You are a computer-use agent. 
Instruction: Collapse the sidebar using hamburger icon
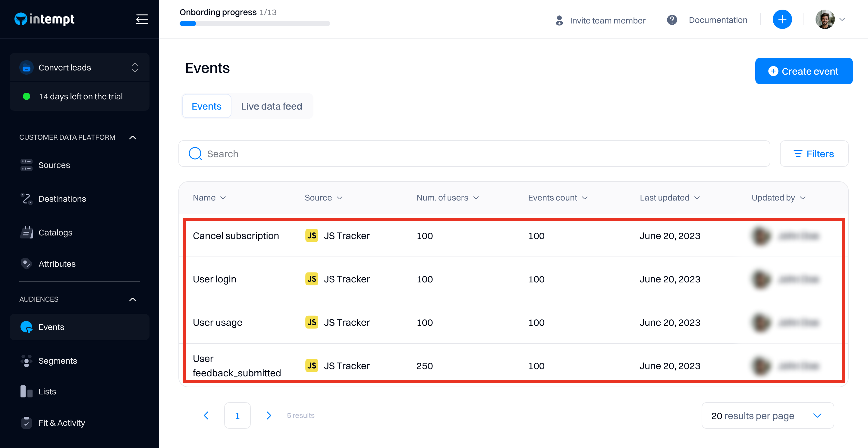pos(142,19)
